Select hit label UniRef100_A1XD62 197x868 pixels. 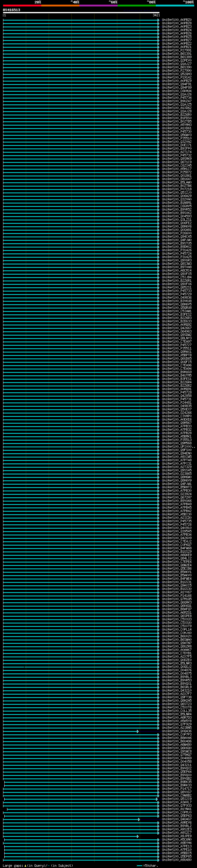tap(177, 108)
